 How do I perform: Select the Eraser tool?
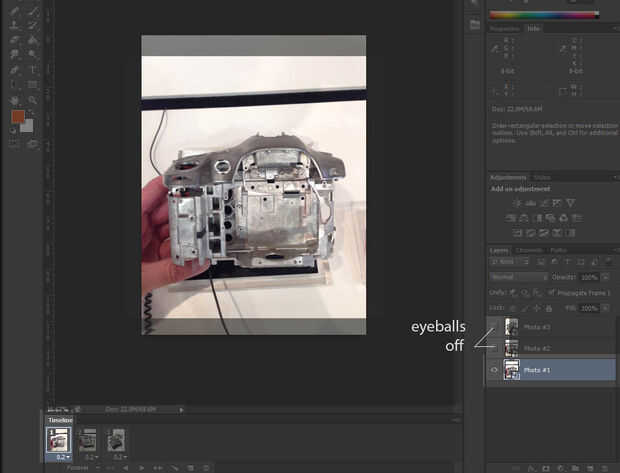tap(14, 40)
